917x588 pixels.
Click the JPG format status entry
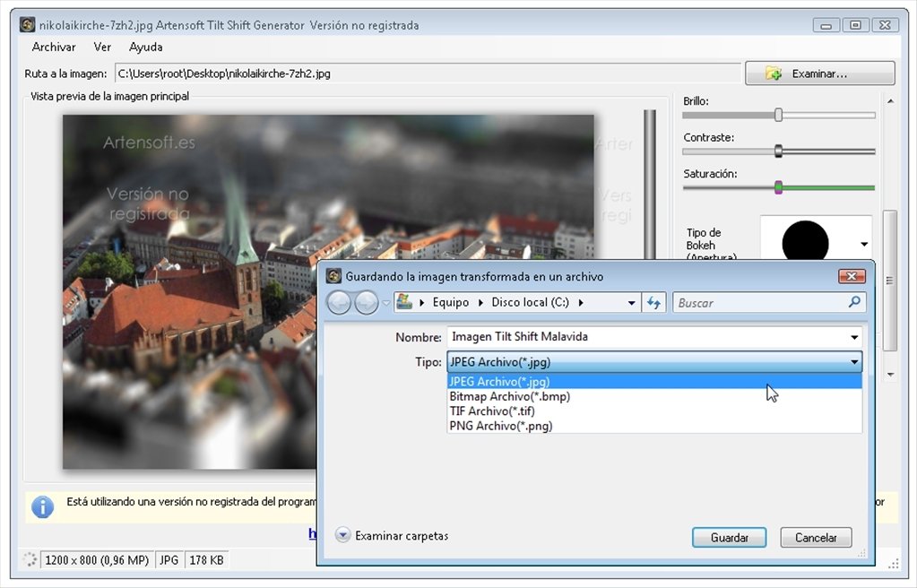[x=169, y=560]
